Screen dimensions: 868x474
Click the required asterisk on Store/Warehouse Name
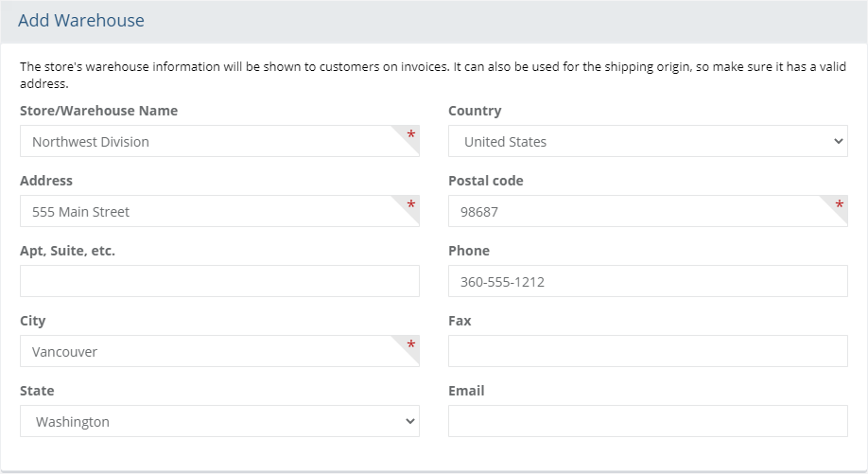410,134
